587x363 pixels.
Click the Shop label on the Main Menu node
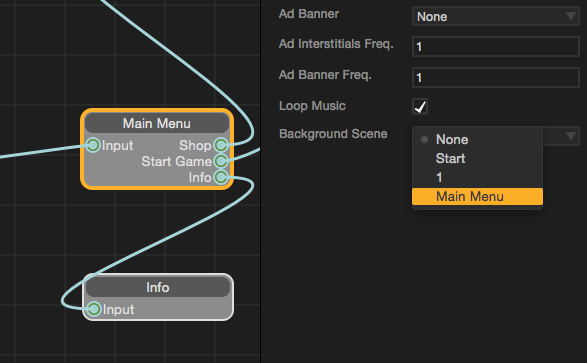195,145
